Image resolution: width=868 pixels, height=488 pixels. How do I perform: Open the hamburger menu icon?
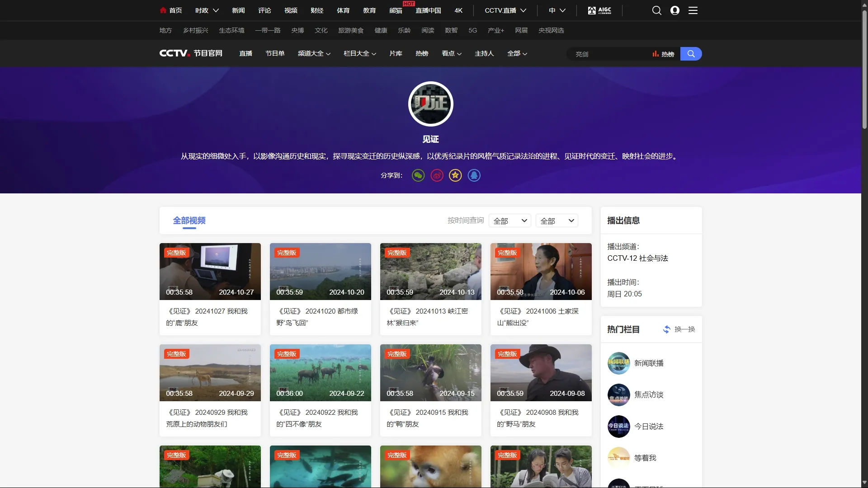693,10
